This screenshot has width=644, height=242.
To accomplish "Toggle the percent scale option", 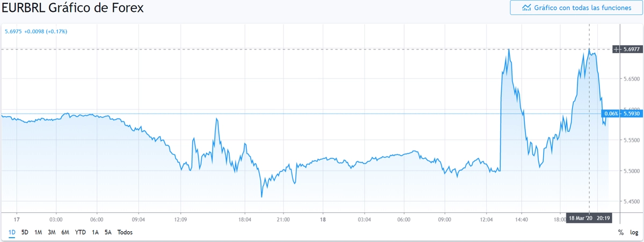I will coord(621,232).
